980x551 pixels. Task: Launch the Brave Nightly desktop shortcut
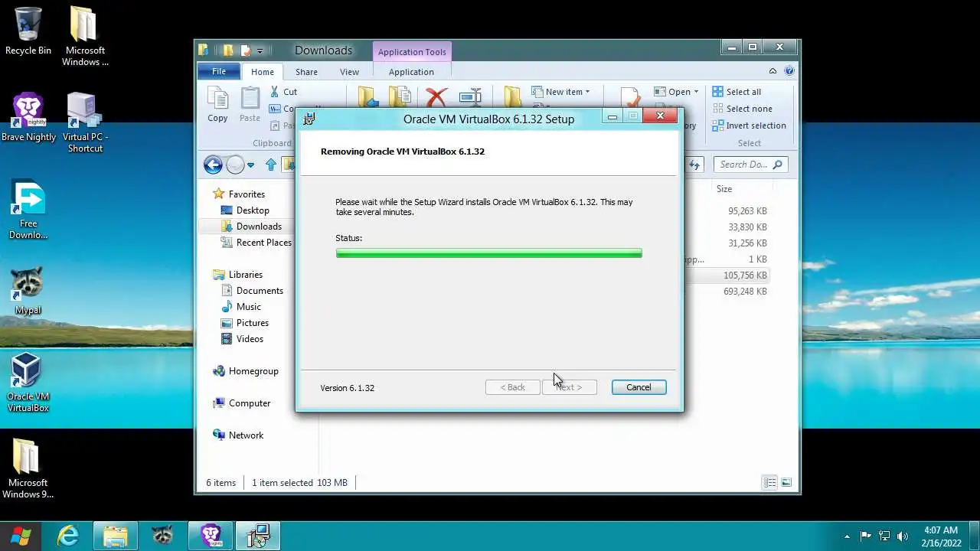coord(28,117)
